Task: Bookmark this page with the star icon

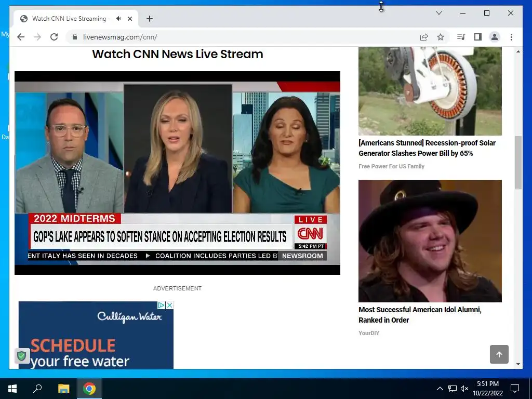Action: click(441, 37)
